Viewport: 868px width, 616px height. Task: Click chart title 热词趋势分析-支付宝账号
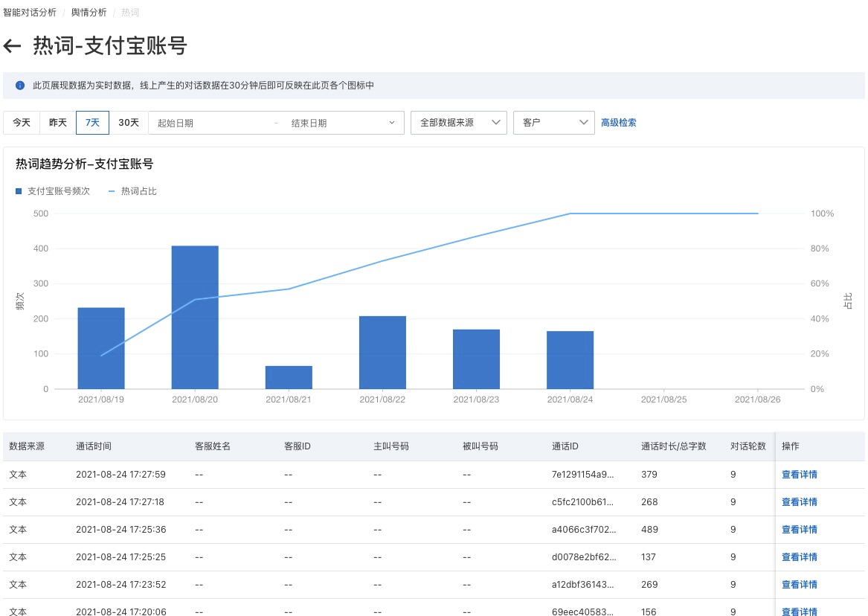tap(84, 164)
